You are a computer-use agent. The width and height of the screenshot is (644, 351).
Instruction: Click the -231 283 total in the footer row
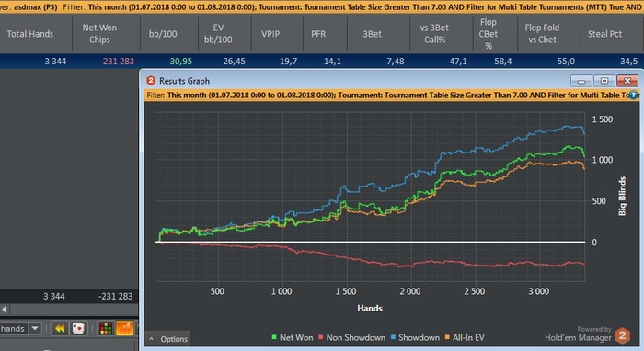point(115,296)
